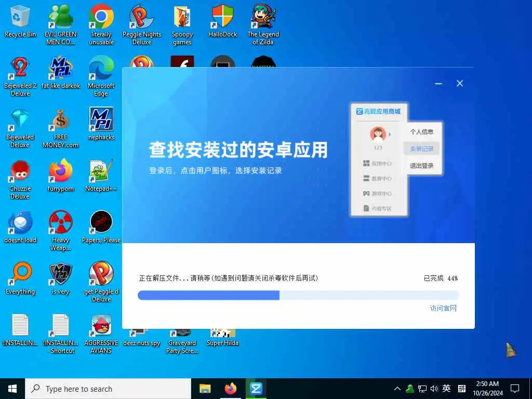532x399 pixels.
Task: Select the AGGRESSIVE AVIANS red bird icon
Action: click(x=101, y=335)
